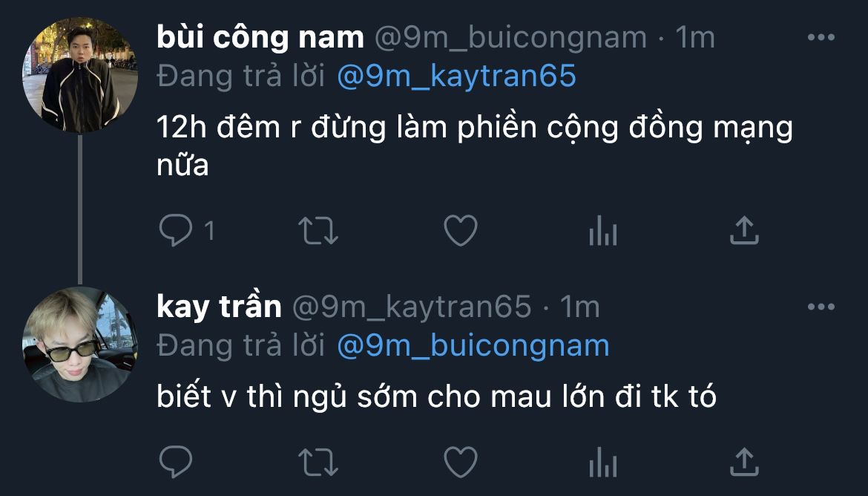
Task: Open kay trần's profile picture
Action: coord(79,344)
